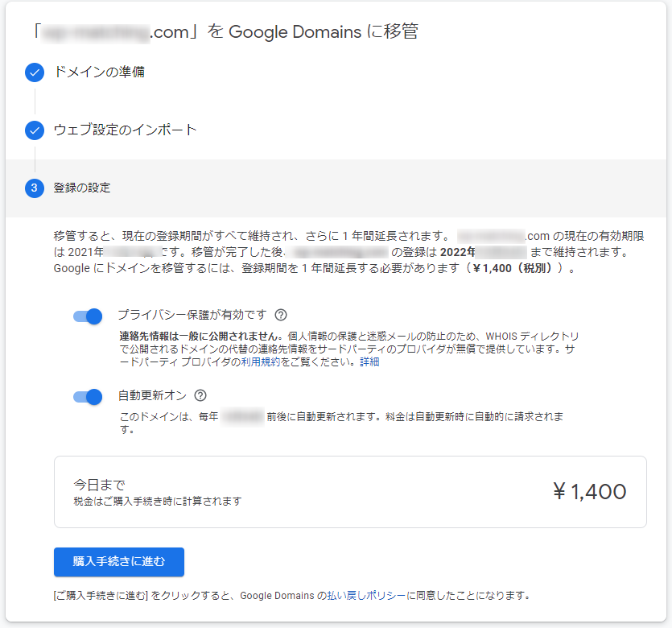The width and height of the screenshot is (672, 628).
Task: Toggle the privacy protection switch off
Action: (x=88, y=316)
